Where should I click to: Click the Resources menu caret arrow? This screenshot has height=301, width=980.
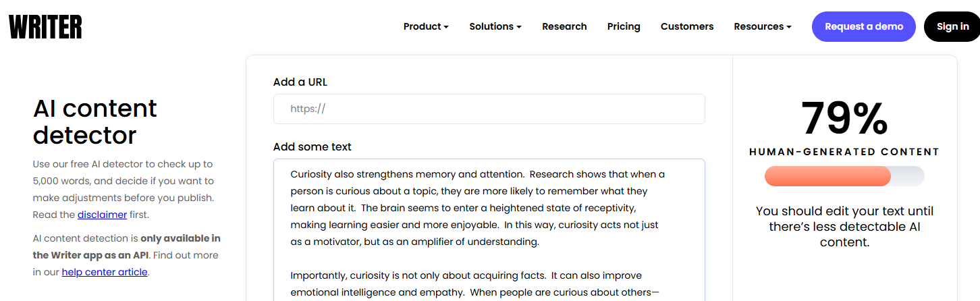pyautogui.click(x=789, y=27)
